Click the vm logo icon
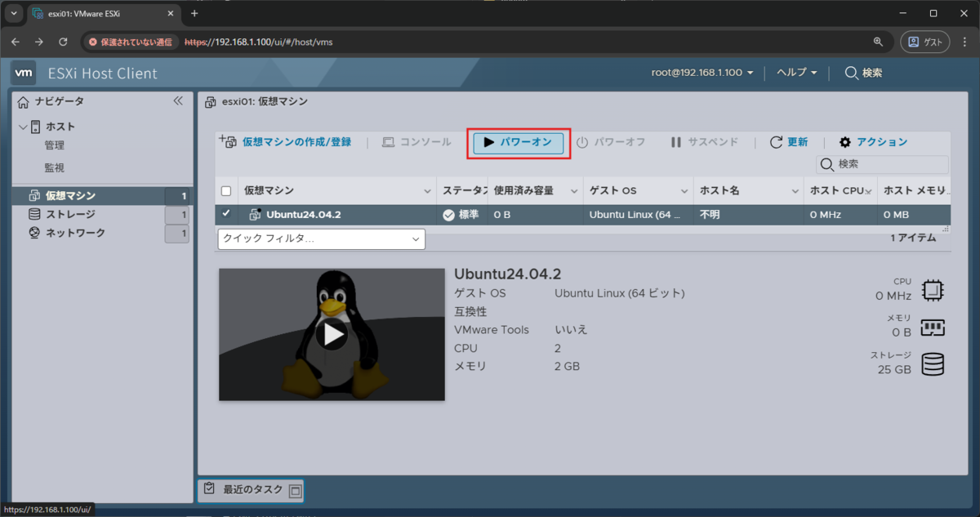980x517 pixels. pos(24,73)
